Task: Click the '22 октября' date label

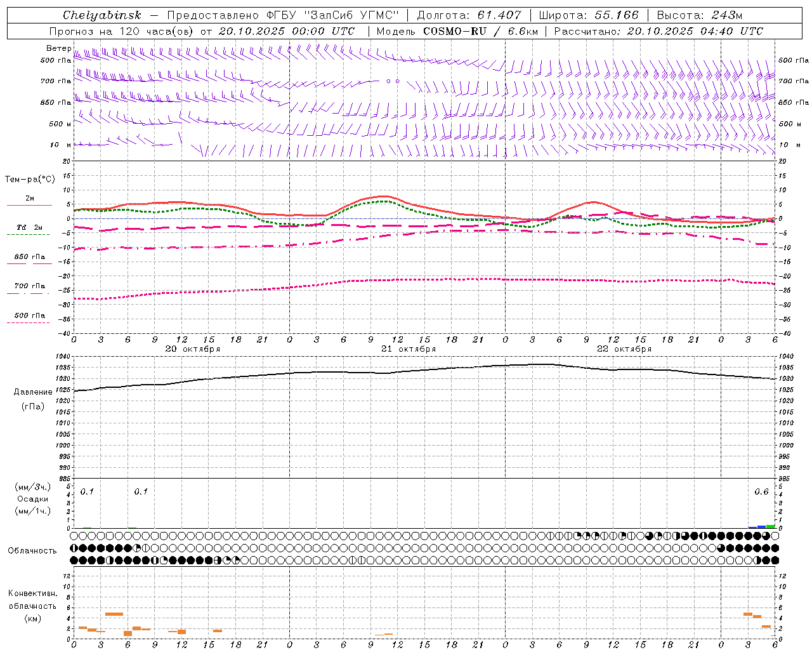Action: pos(624,348)
